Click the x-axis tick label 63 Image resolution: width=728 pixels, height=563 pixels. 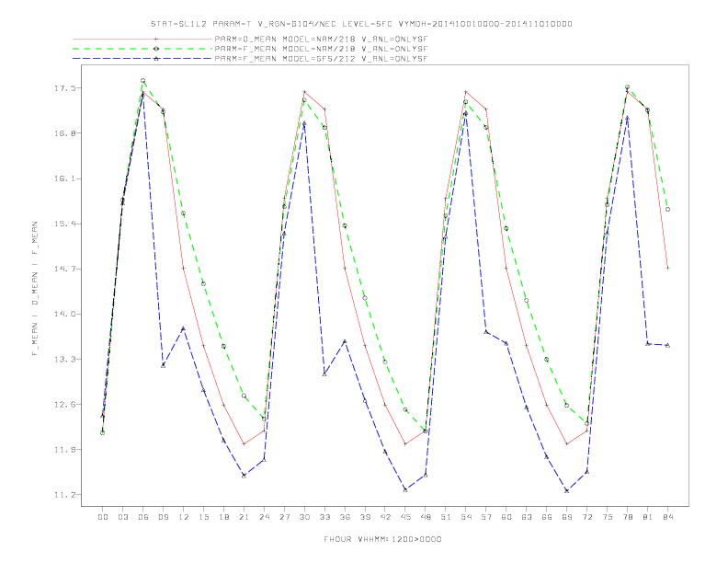(x=527, y=517)
